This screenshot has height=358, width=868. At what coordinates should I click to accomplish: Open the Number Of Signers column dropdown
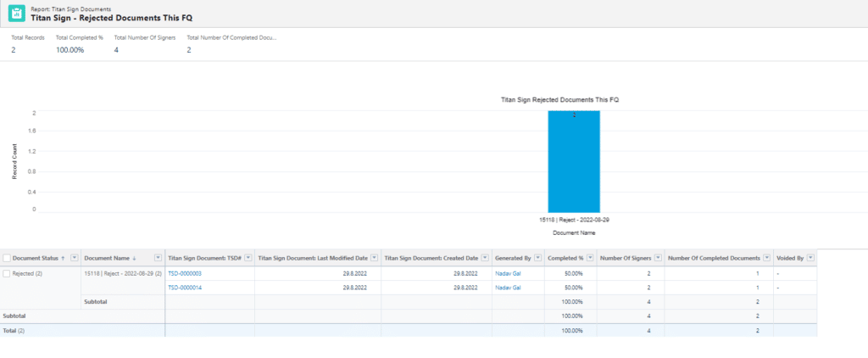657,257
